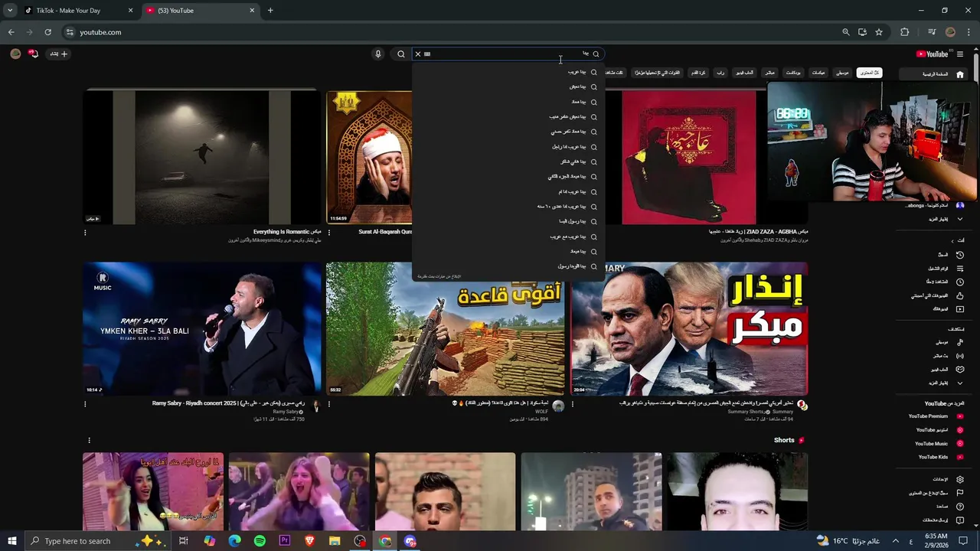
Task: Reload the page
Action: click(x=47, y=32)
